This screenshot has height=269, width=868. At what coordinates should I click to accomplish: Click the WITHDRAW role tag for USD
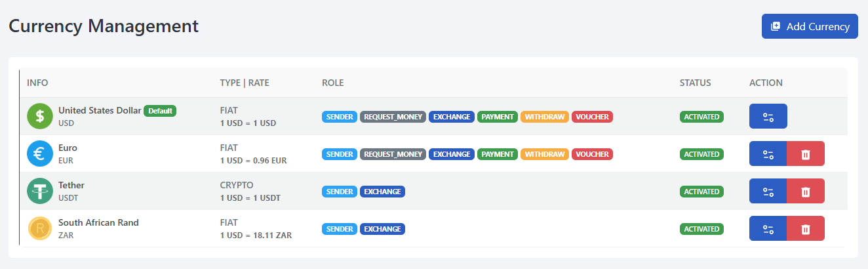tap(545, 117)
